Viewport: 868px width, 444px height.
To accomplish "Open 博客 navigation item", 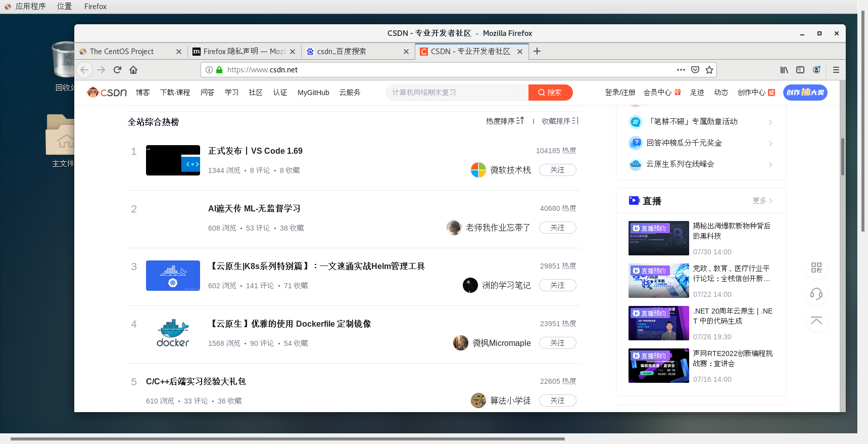I will pyautogui.click(x=143, y=93).
